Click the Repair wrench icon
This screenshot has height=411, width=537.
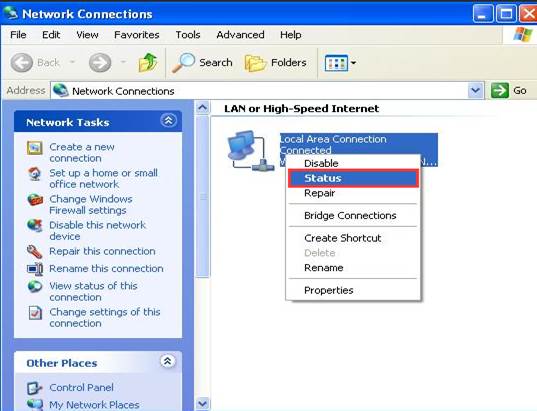35,252
